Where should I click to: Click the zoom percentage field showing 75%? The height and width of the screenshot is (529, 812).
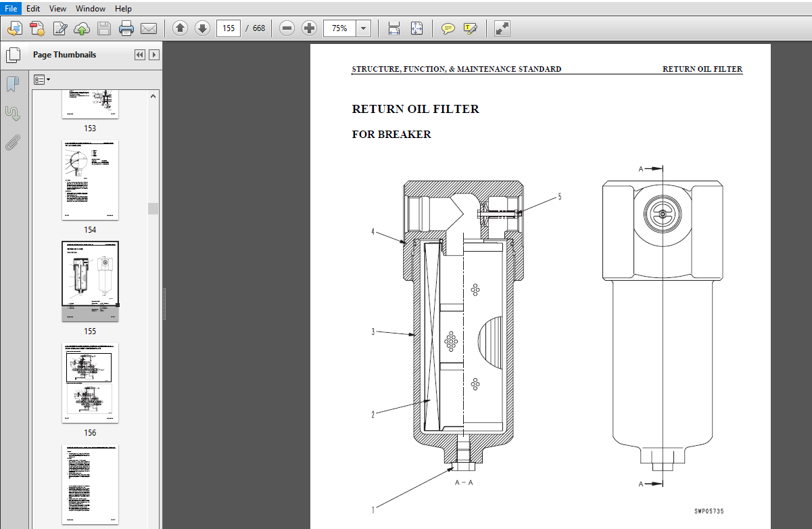pyautogui.click(x=340, y=28)
